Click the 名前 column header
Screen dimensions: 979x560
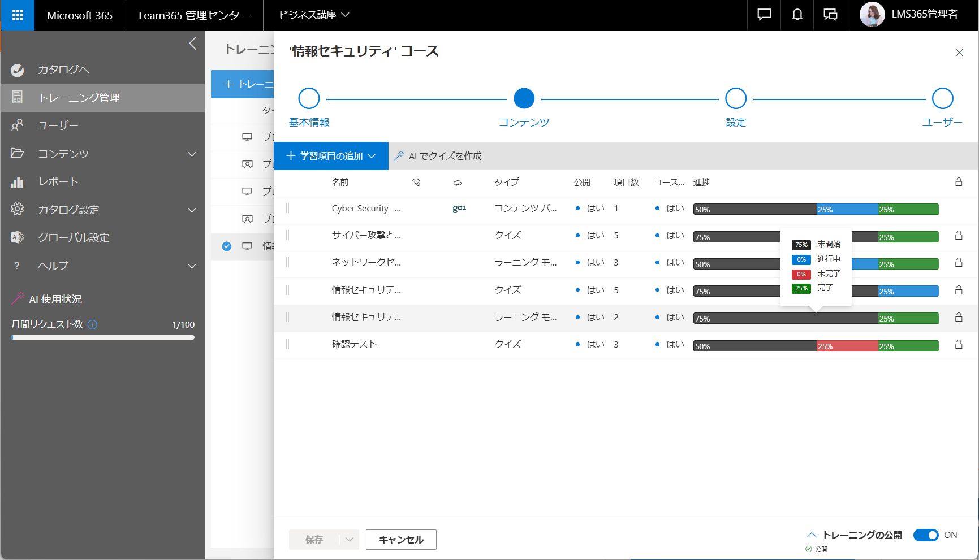point(340,182)
